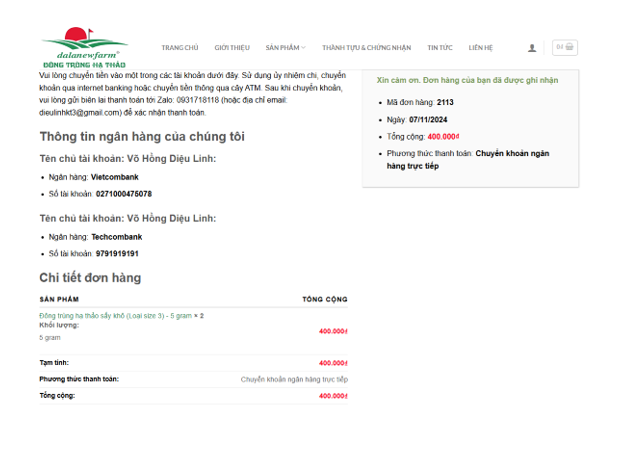620x449 pixels.
Task: Click the dalanewfarm logo
Action: [85, 47]
